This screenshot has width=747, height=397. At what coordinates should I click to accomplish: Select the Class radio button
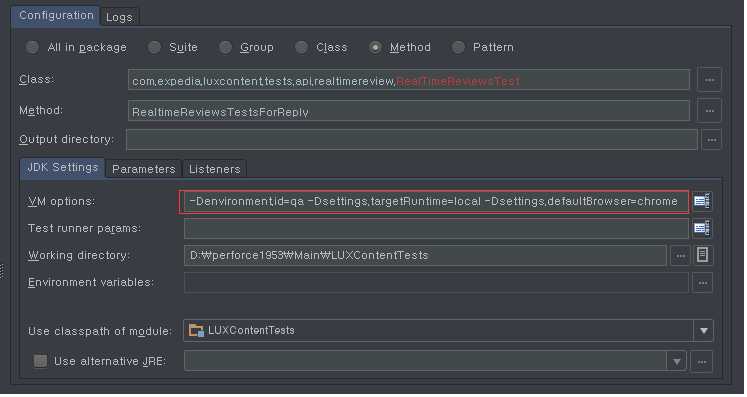[x=301, y=47]
